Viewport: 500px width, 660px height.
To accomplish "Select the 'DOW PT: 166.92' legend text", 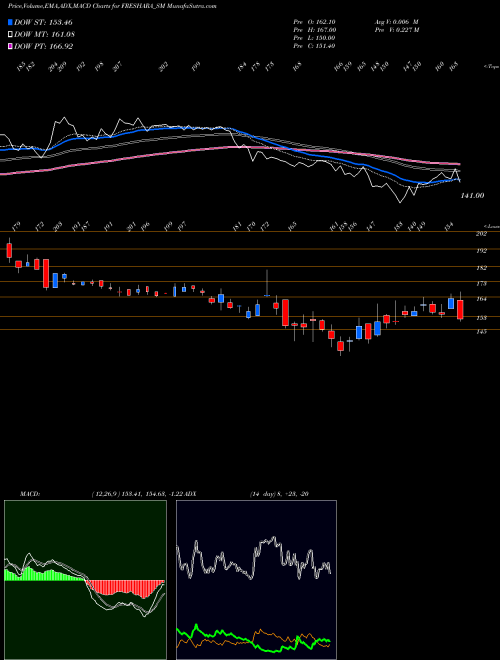I will tap(44, 46).
